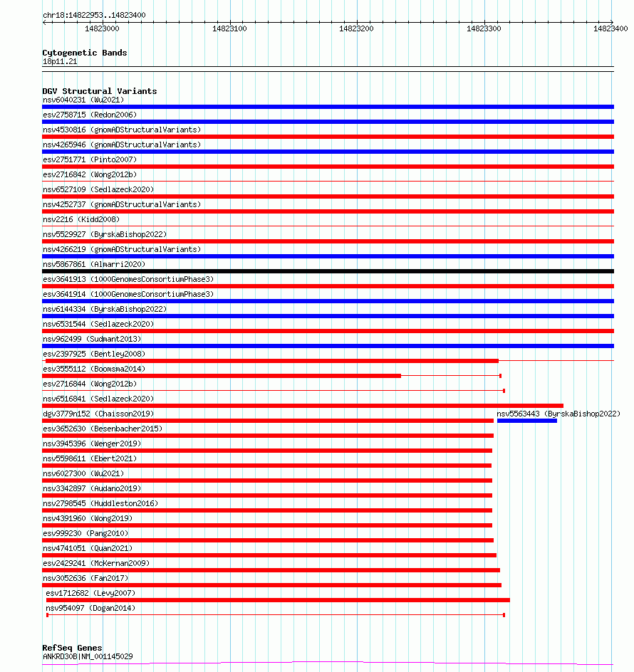Image resolution: width=634 pixels, height=672 pixels.
Task: Click nsv5598611 (Ebert2021) label
Action: 90,459
